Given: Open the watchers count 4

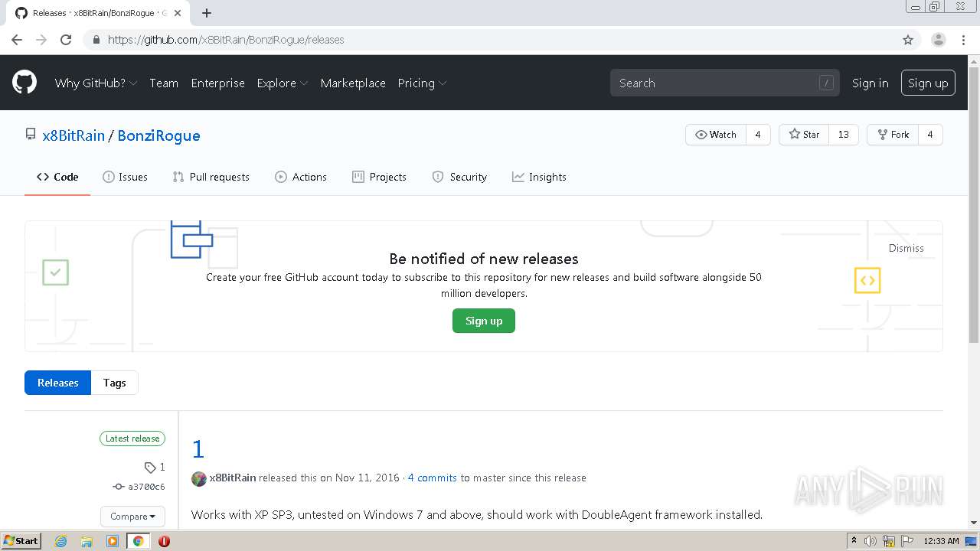Looking at the screenshot, I should pos(758,135).
